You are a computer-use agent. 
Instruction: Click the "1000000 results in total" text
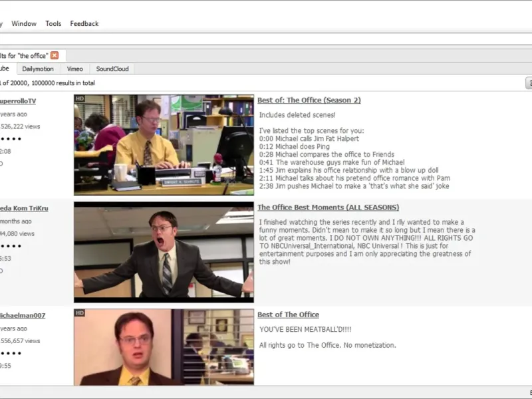tap(63, 83)
